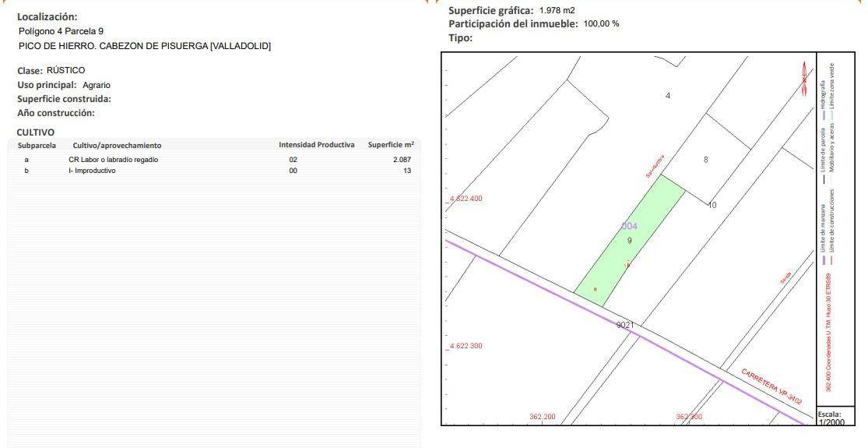
Task: Click the 'RÚSTICO' class value
Action: tap(66, 70)
